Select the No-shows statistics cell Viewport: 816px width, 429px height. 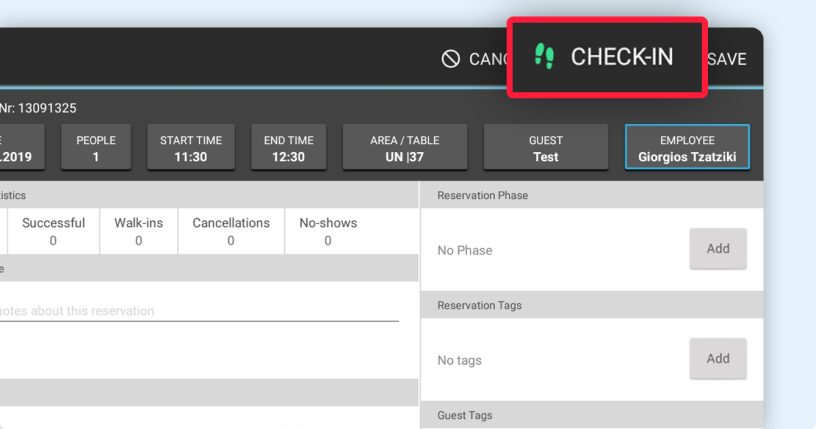327,231
